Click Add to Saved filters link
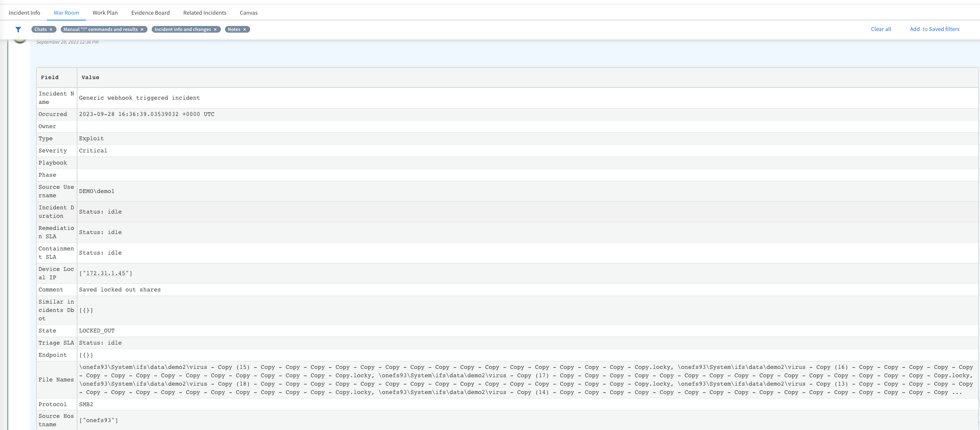 click(934, 29)
